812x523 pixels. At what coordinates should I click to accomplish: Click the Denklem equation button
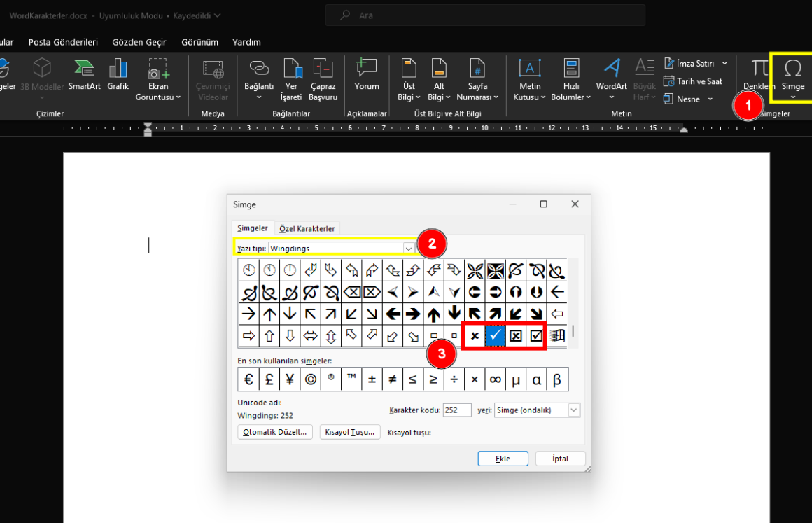coord(758,75)
